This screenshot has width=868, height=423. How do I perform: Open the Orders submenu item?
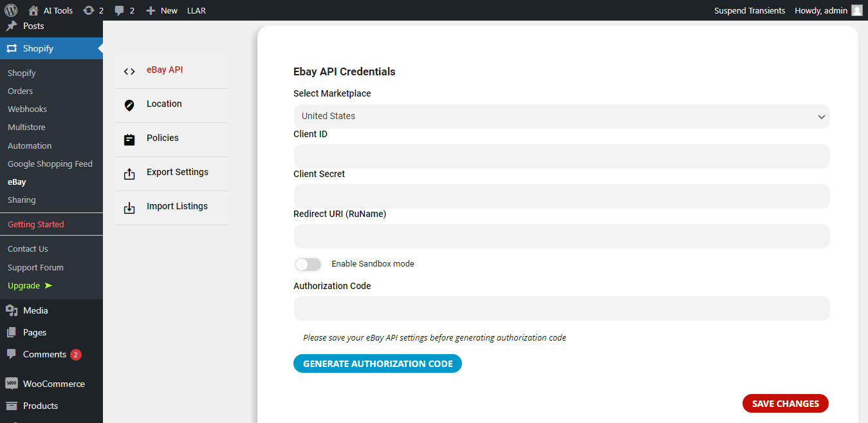tap(20, 91)
